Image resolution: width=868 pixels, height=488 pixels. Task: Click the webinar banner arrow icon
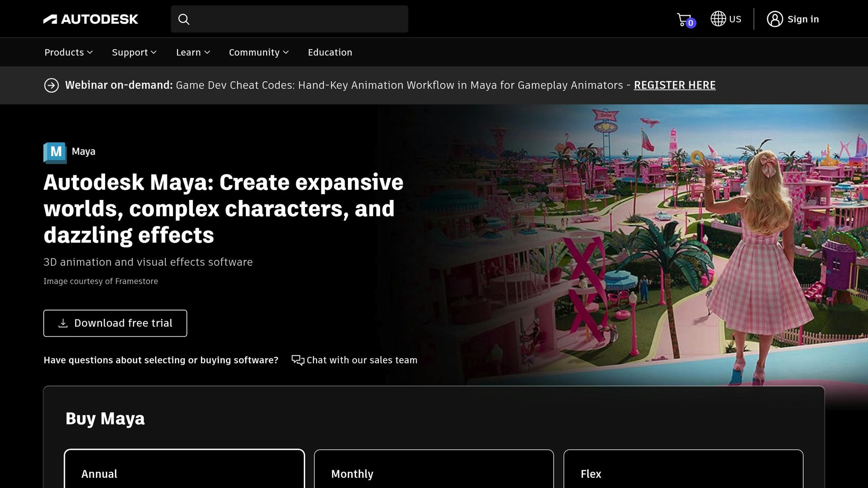click(x=51, y=85)
